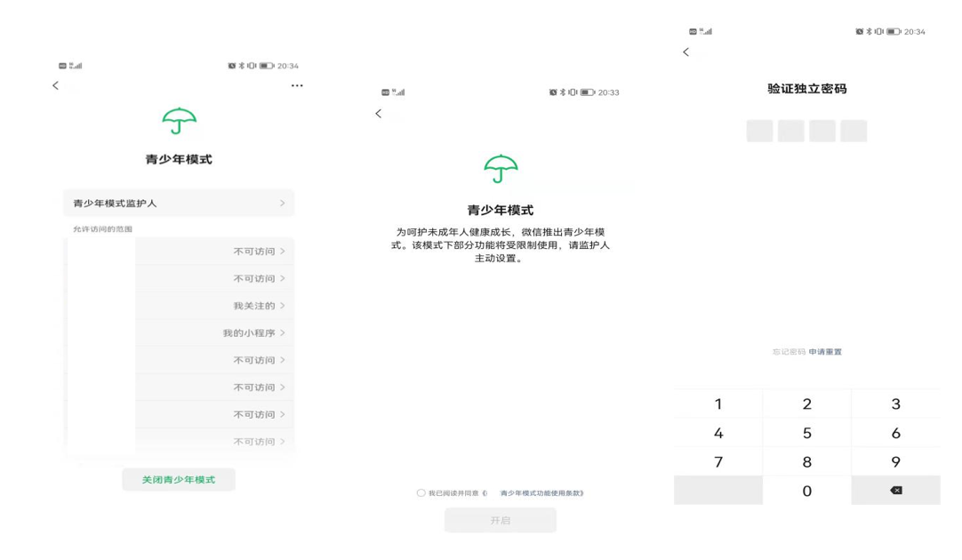Open the 青少年模式功能使用条款 link
This screenshot has width=962, height=560.
coord(541,493)
